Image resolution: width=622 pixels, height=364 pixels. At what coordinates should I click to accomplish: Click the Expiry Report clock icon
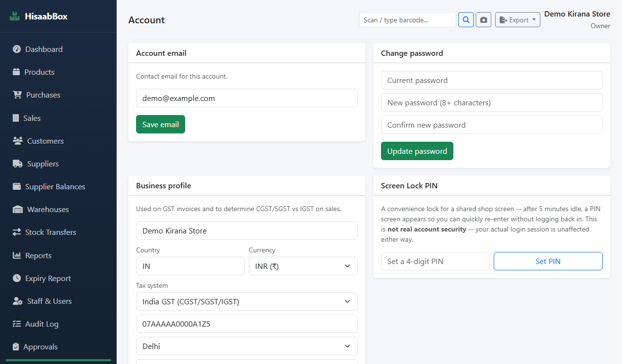[17, 278]
